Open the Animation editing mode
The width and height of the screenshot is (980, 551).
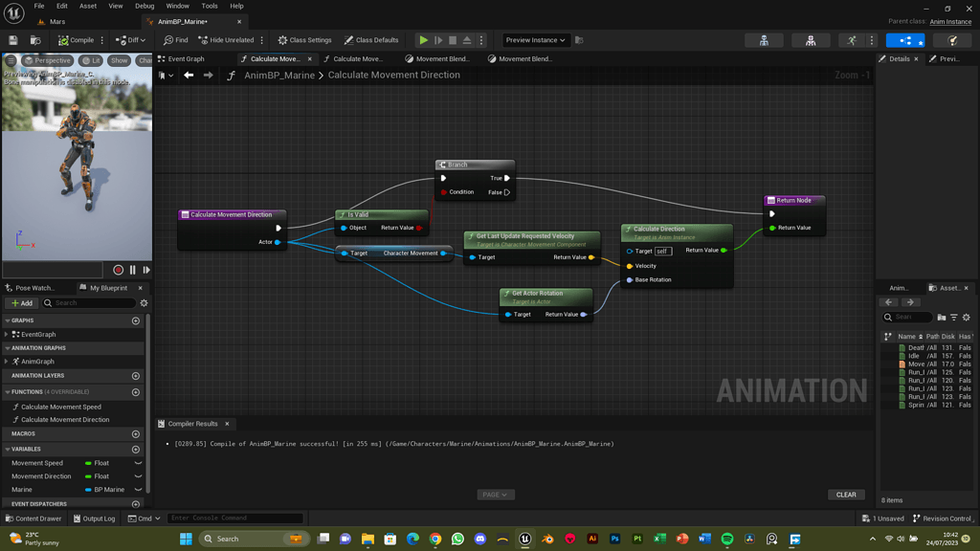(x=853, y=40)
